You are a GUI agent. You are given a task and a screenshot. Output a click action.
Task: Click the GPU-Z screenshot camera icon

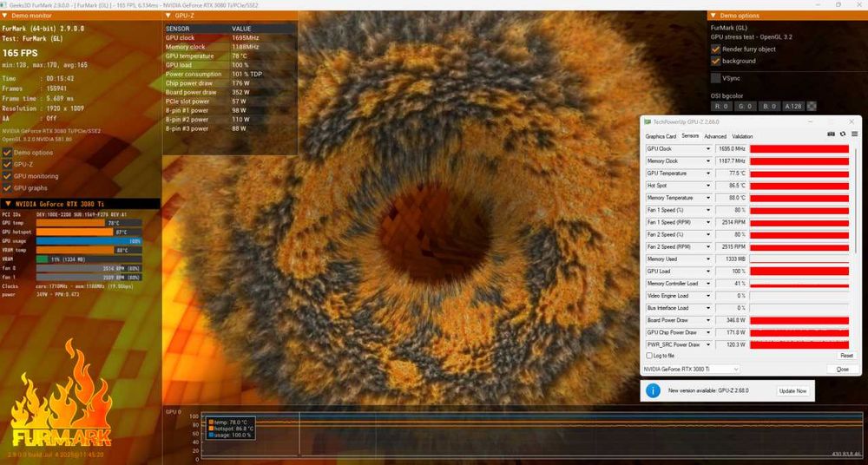[x=831, y=134]
